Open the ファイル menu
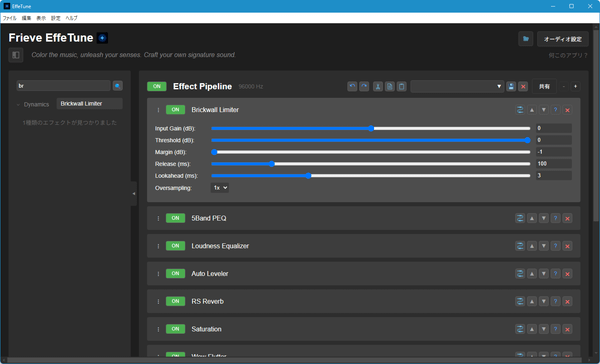 click(x=10, y=18)
